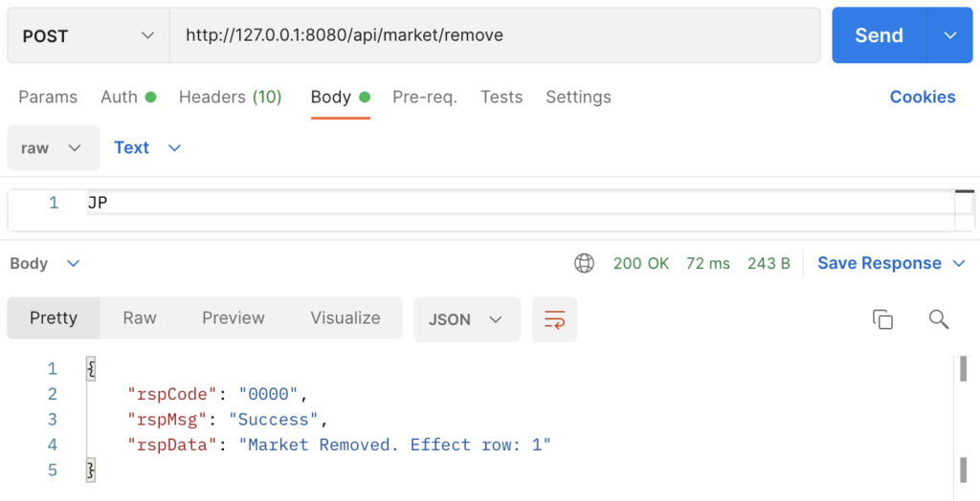
Task: Click the "rspData" key in response
Action: [x=171, y=445]
